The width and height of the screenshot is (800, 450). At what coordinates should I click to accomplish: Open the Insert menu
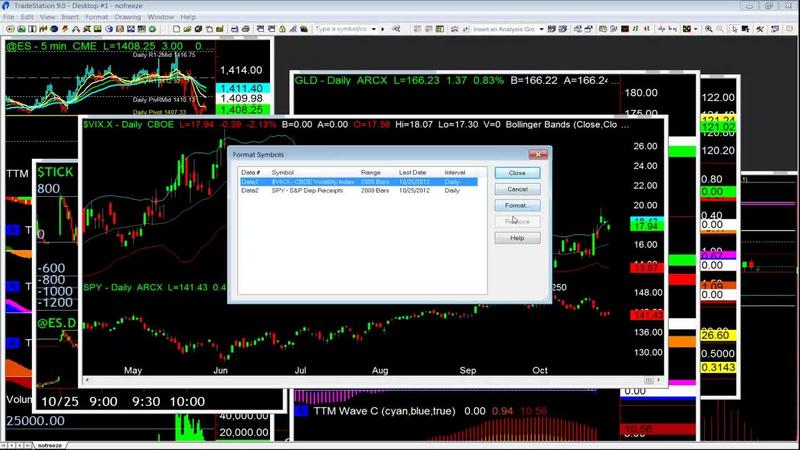point(70,17)
